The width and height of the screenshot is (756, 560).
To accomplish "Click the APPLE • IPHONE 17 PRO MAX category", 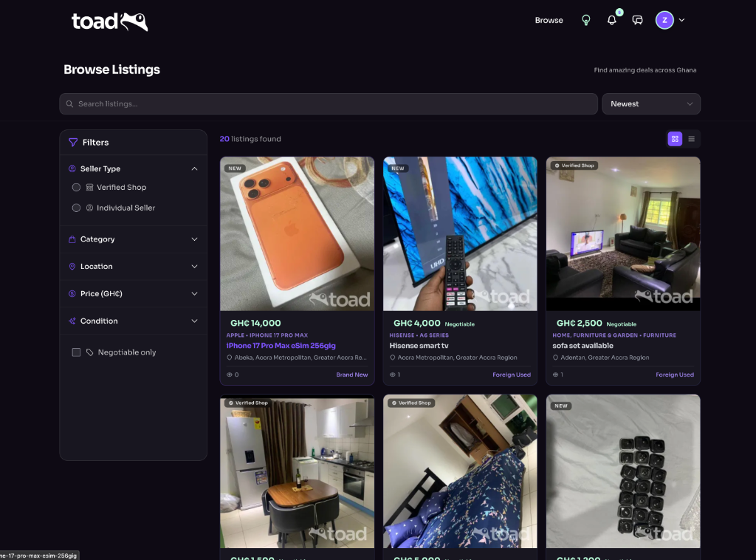I will click(x=267, y=335).
